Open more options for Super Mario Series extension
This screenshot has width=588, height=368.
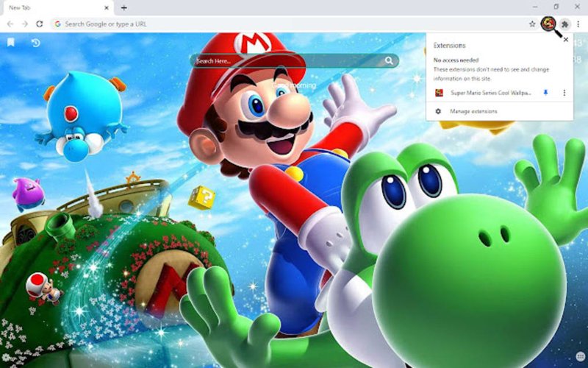point(564,93)
